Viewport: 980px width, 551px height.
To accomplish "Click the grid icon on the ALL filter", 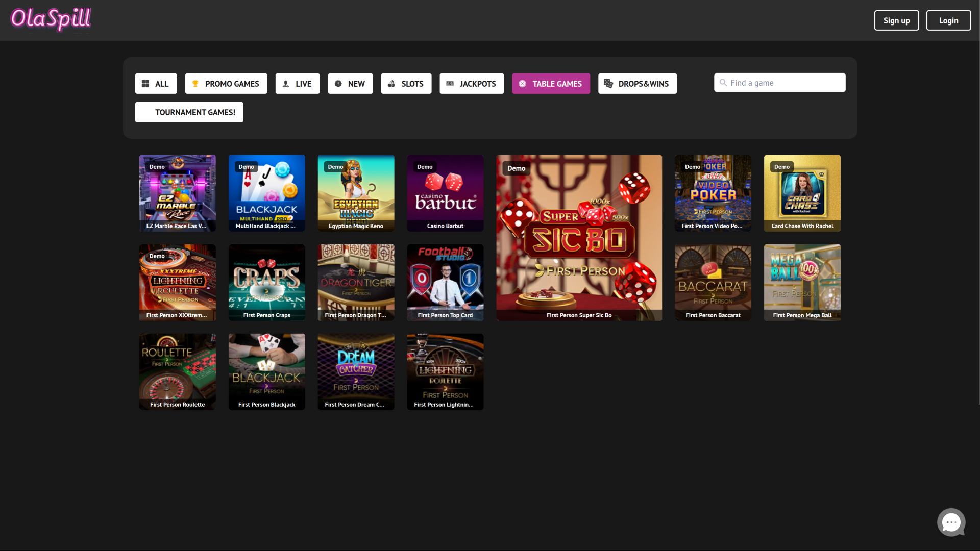I will tap(145, 83).
